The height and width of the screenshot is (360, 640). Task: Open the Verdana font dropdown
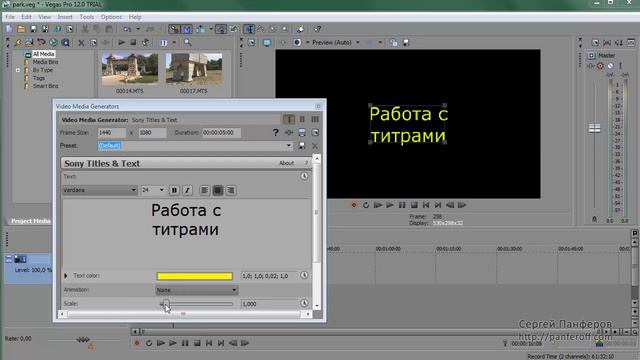click(133, 190)
